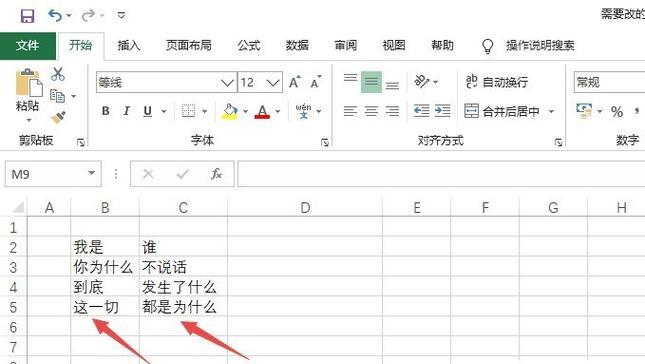The image size is (645, 364).
Task: Open the font name 等线 dropdown
Action: pos(227,82)
